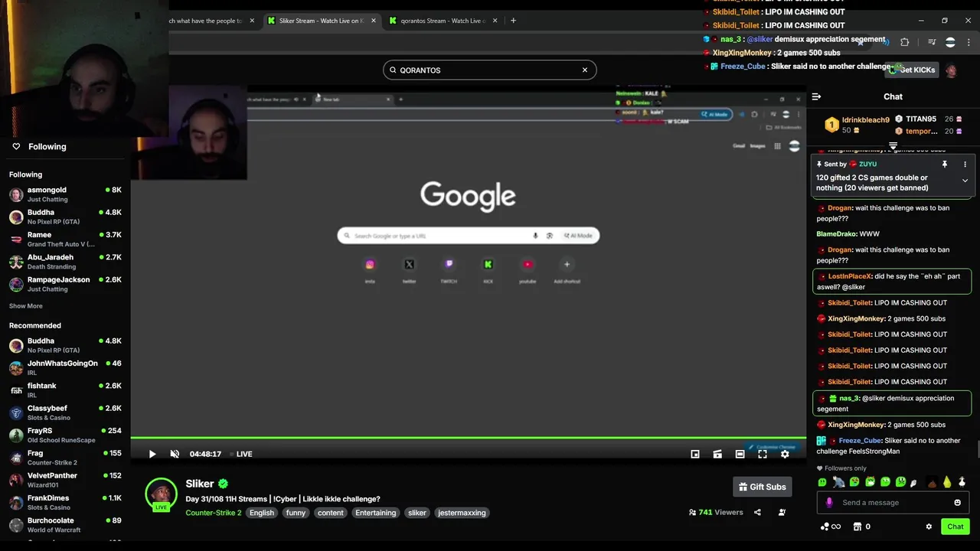The image size is (980, 551).
Task: Switch to qorantos Stream browser tab
Action: 444,21
